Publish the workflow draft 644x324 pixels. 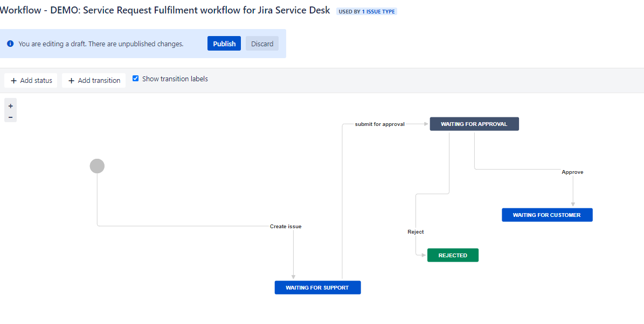[x=224, y=44]
